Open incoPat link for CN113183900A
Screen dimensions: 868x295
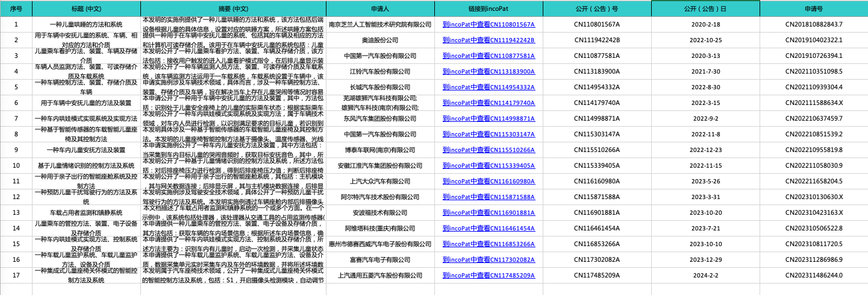[x=489, y=72]
